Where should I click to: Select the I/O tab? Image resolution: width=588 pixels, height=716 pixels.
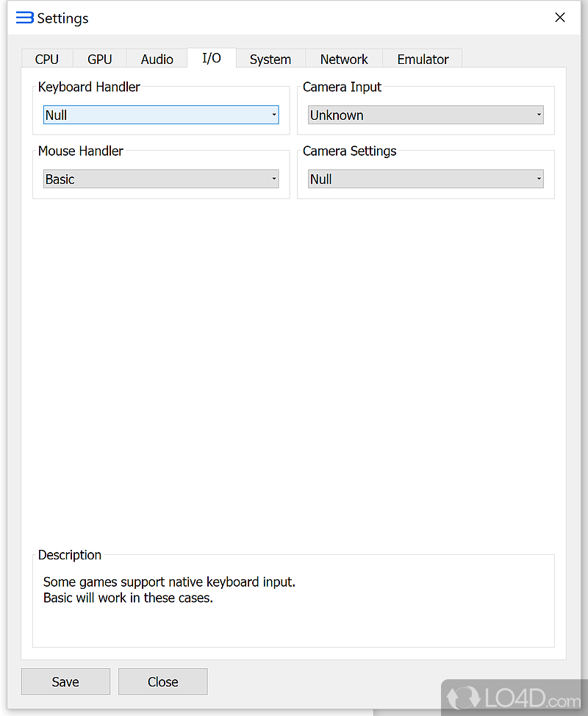pos(212,58)
